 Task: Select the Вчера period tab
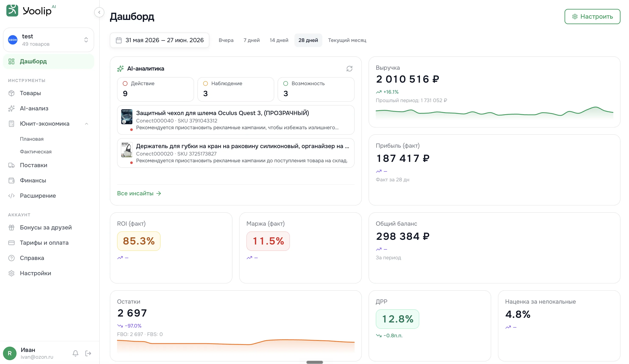tap(226, 40)
